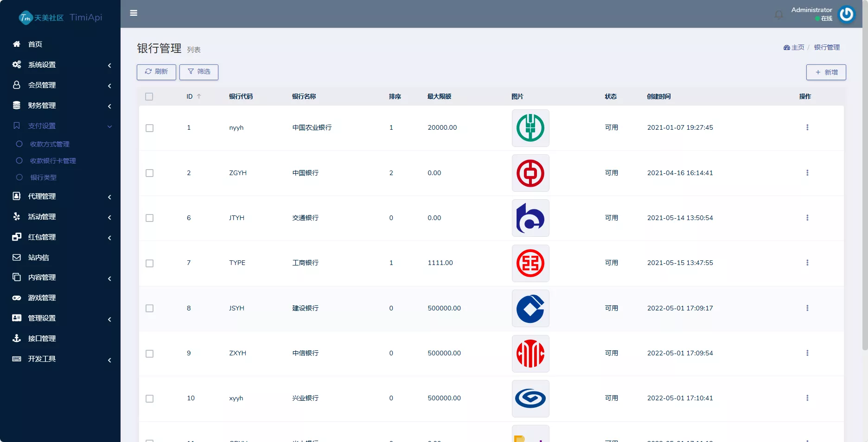Expand the 系统设置 menu
This screenshot has width=868, height=442.
[42, 65]
